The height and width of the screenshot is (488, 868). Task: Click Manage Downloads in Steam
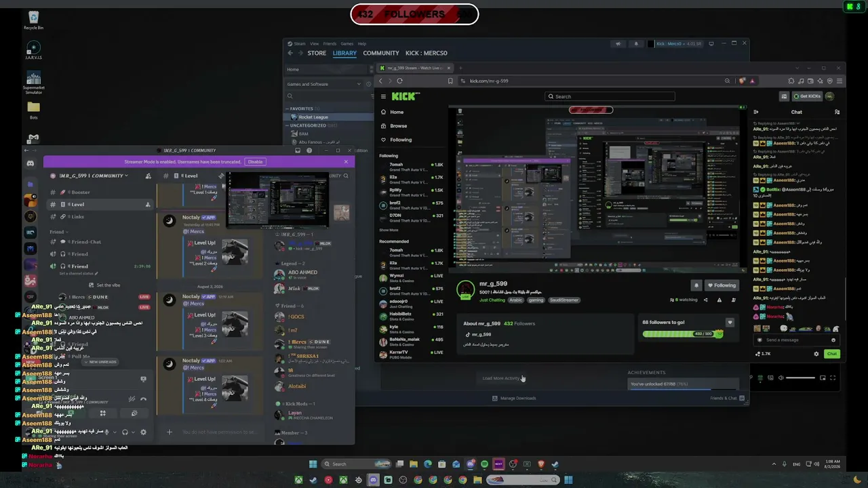pyautogui.click(x=514, y=398)
